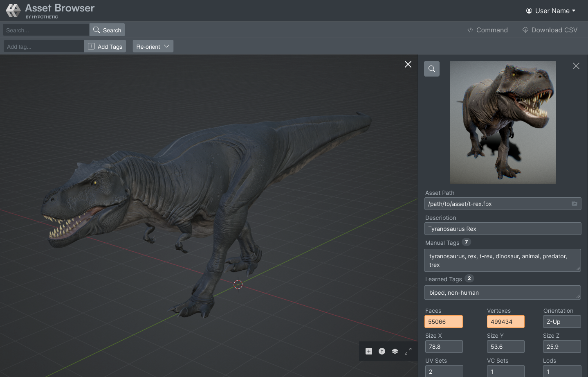
Task: Click the folder icon in Asset Path field
Action: tap(574, 203)
